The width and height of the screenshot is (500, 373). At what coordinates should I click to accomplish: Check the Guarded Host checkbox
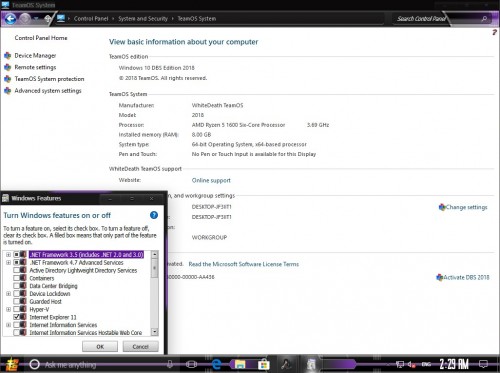click(x=16, y=301)
